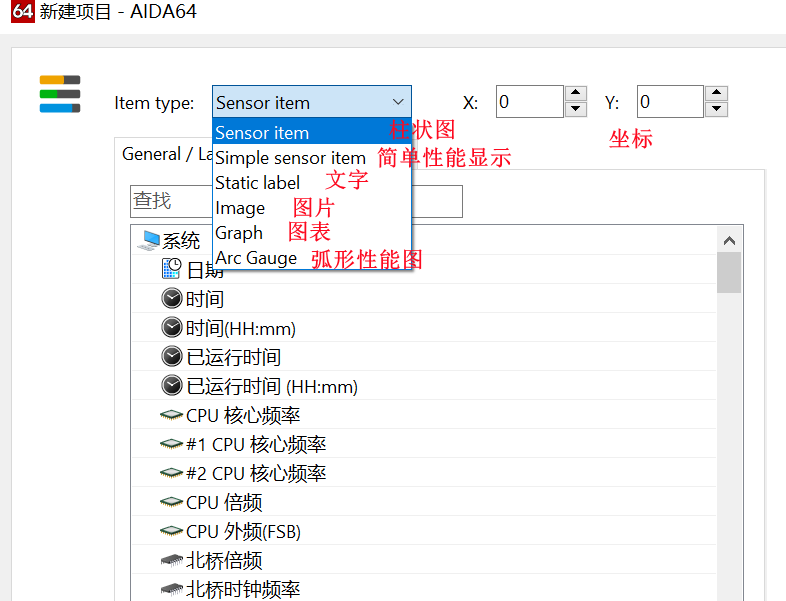The image size is (786, 601).
Task: Select 北桥时钟频率 in the list
Action: [x=243, y=589]
